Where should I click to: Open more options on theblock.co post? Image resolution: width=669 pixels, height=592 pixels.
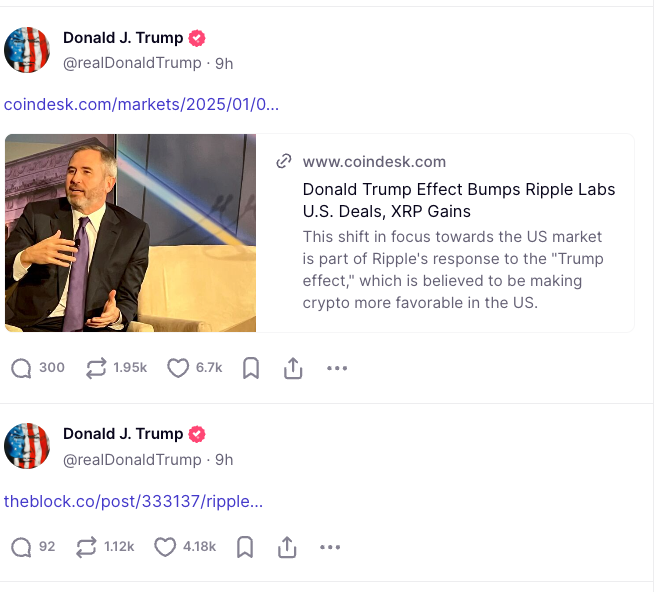point(330,547)
